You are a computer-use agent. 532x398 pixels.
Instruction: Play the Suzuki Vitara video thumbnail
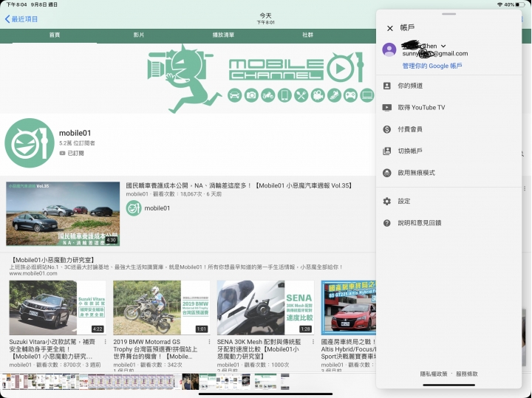[58, 307]
